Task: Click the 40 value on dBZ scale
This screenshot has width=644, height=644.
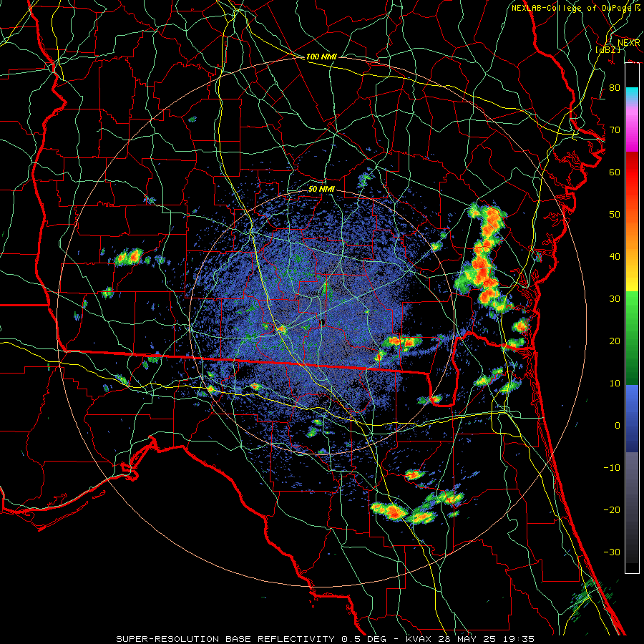Action: (615, 257)
